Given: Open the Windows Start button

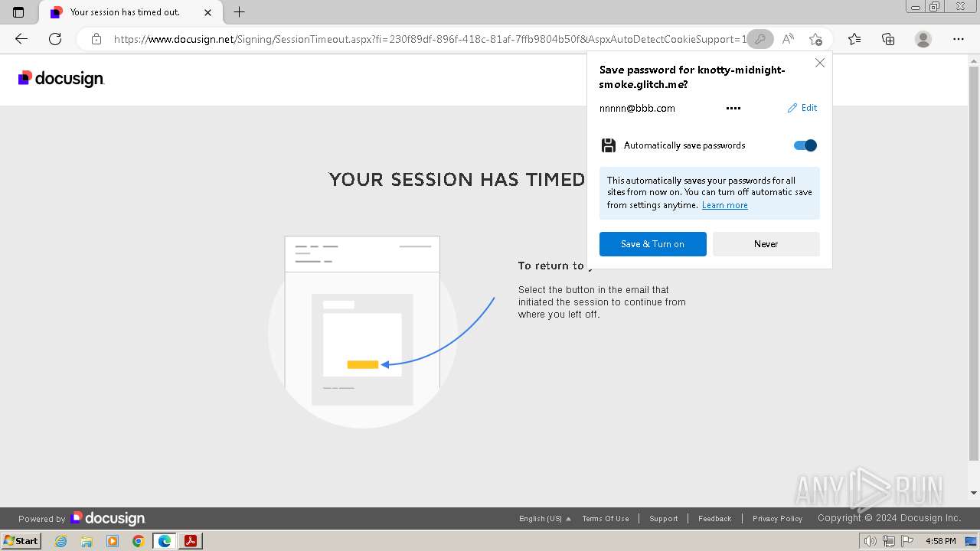Looking at the screenshot, I should coord(21,541).
